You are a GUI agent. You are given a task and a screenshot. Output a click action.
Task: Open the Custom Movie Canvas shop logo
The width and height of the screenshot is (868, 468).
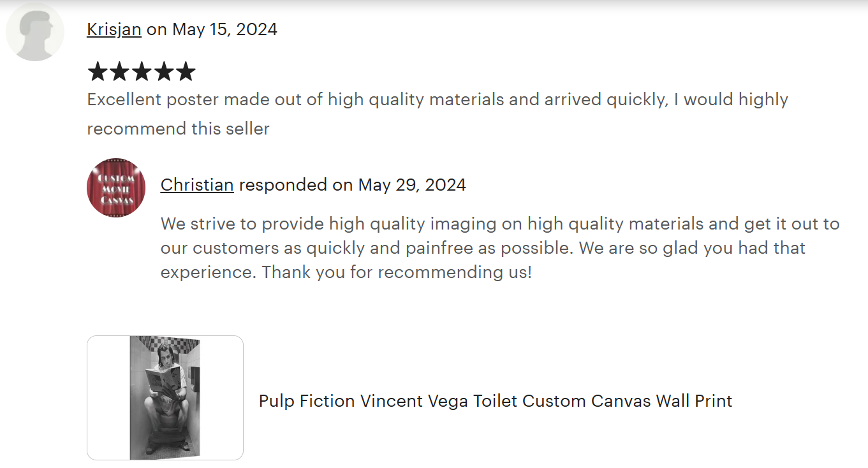pyautogui.click(x=116, y=187)
